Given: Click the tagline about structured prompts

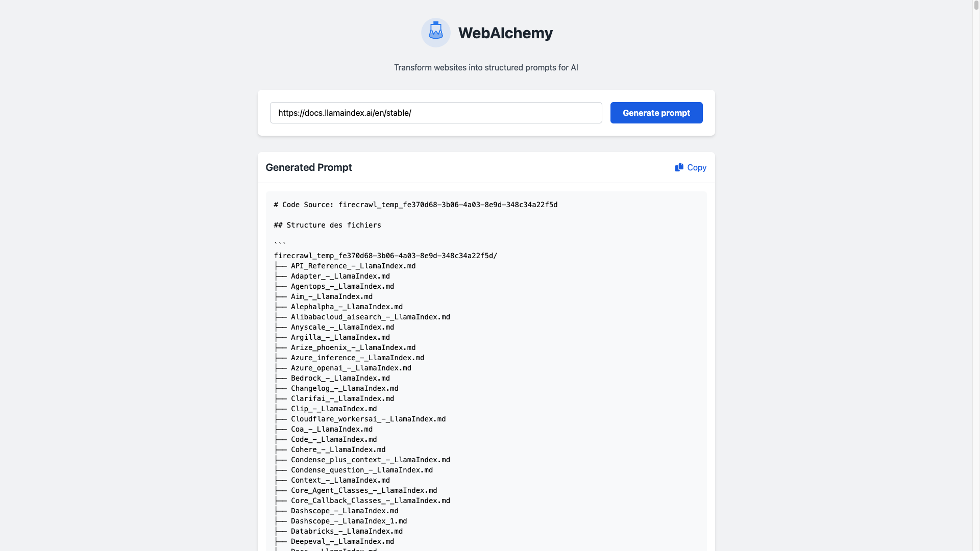Looking at the screenshot, I should (486, 67).
